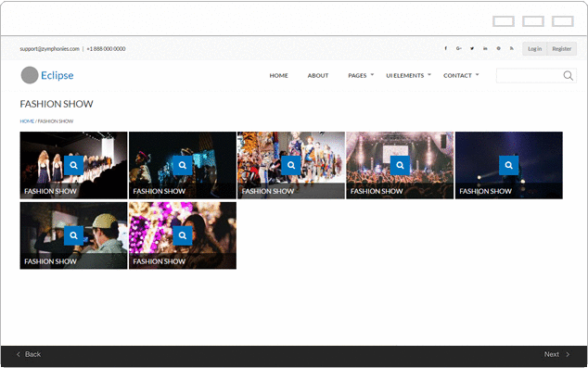
Task: Click Fashion Show caption on dark blue spotlight photo
Action: [485, 191]
